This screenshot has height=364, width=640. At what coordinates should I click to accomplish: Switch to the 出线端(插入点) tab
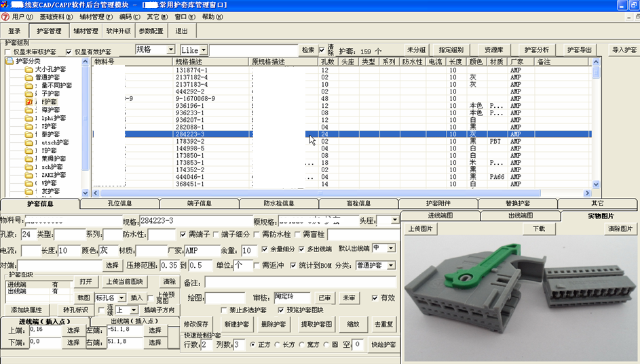(134, 321)
